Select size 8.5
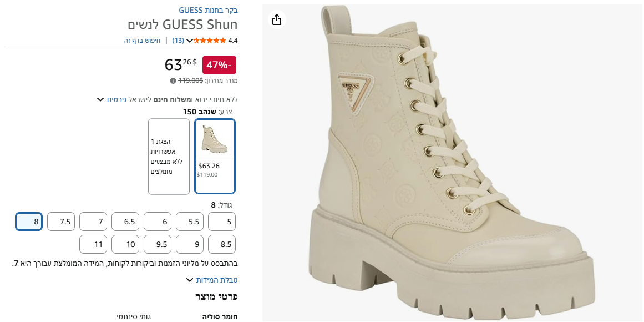644x322 pixels. click(222, 244)
